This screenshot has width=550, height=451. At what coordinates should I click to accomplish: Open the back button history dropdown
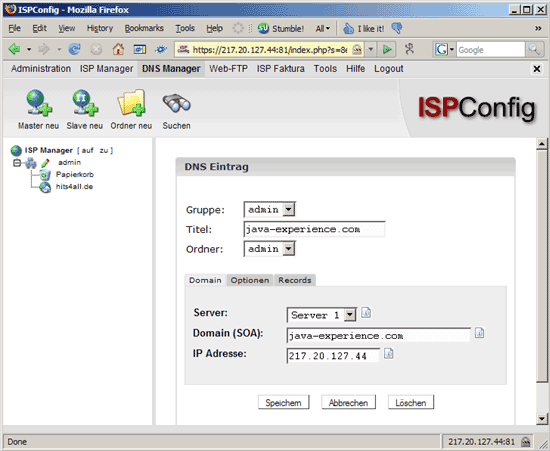(x=29, y=49)
